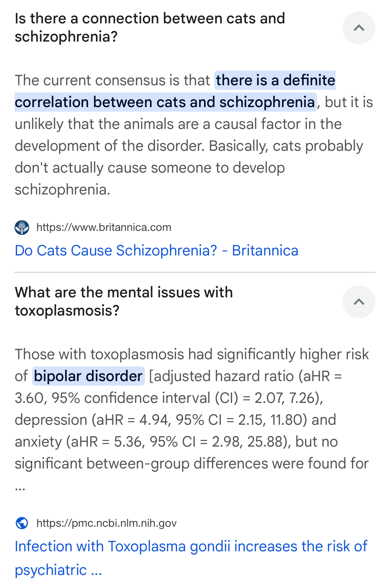Click "The current consensus is that" text
The image size is (390, 588).
click(112, 80)
